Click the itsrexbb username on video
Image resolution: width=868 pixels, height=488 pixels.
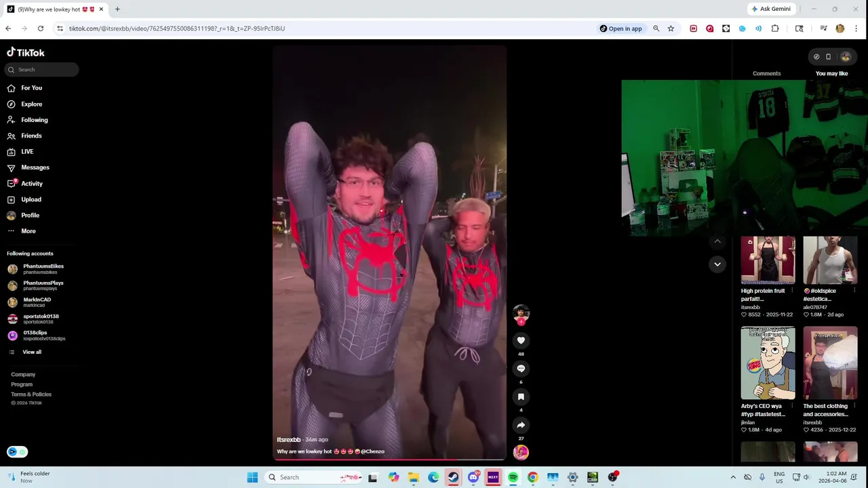click(288, 440)
